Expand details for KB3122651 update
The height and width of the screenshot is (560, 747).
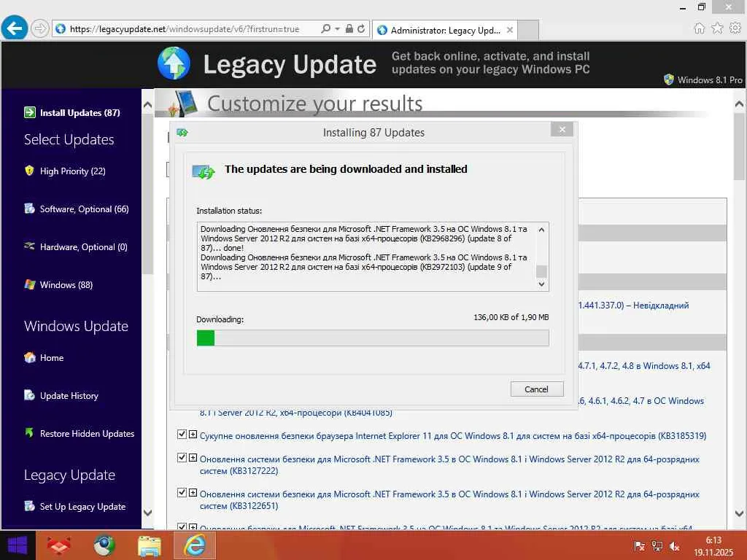pos(193,492)
